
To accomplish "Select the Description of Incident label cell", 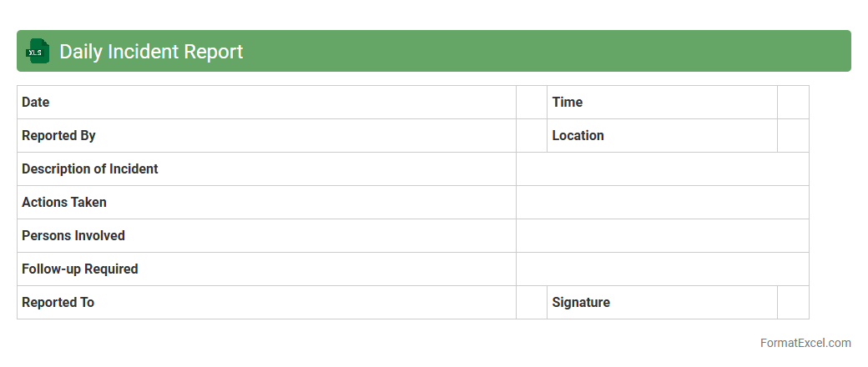I will pyautogui.click(x=266, y=169).
